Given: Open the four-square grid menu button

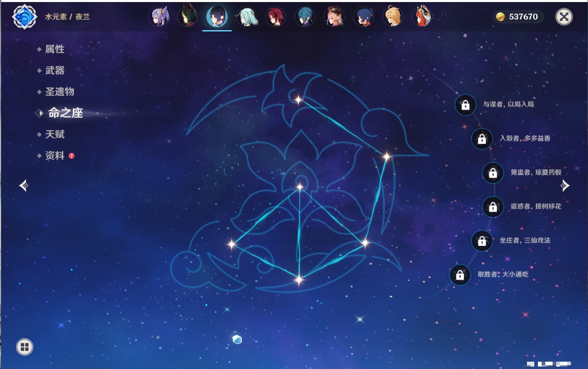Looking at the screenshot, I should coord(24,347).
